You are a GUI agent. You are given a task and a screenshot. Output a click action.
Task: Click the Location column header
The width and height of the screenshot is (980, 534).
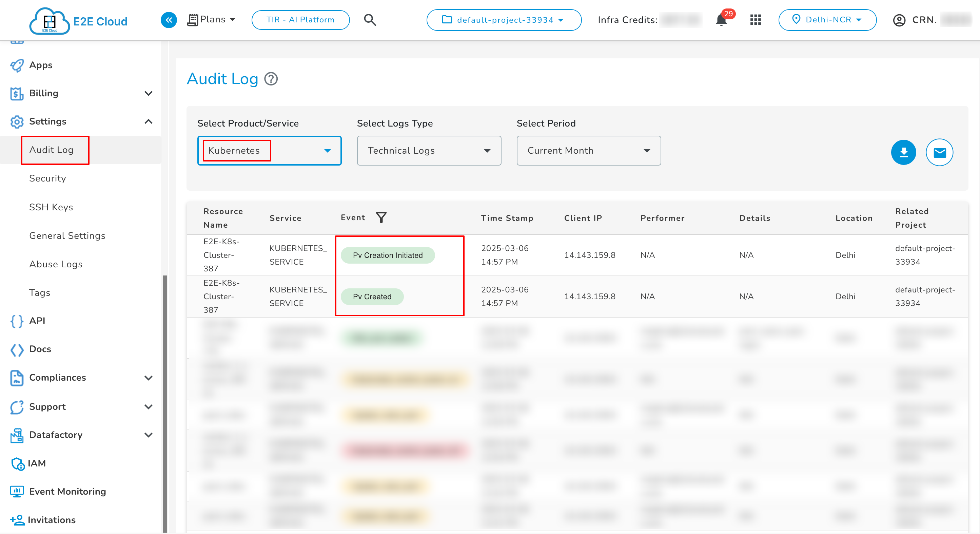point(854,218)
